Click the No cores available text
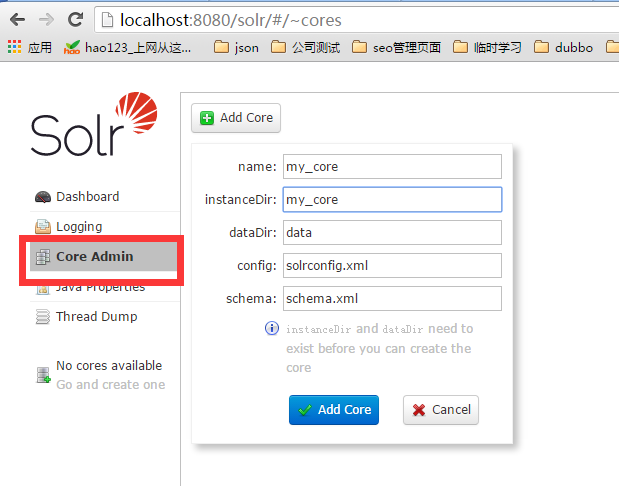The image size is (619, 486). (x=109, y=366)
